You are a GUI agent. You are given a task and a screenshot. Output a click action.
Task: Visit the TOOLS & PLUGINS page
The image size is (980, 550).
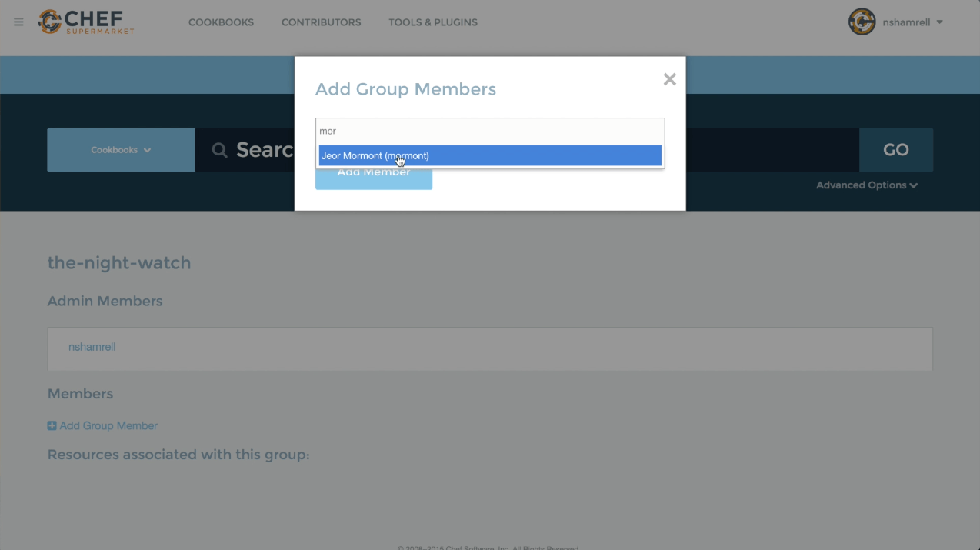pos(432,22)
